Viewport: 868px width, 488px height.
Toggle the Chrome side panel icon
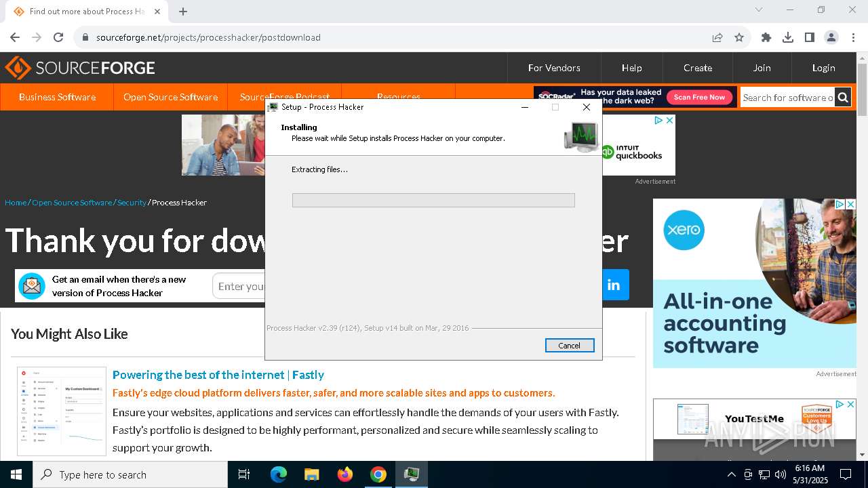click(810, 37)
